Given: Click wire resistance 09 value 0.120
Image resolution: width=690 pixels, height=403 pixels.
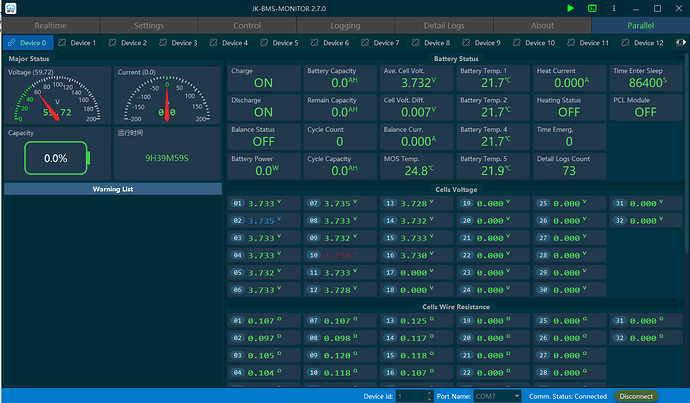Looking at the screenshot, I should (340, 355).
